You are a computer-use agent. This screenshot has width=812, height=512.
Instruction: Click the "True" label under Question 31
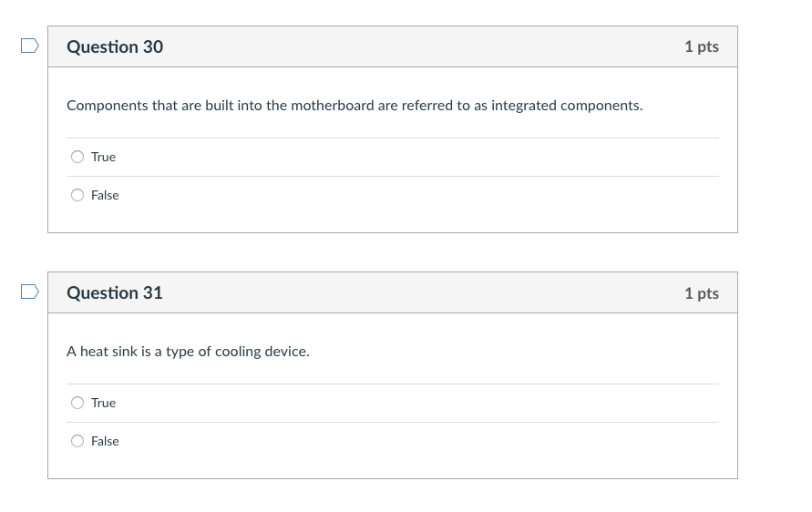click(x=103, y=403)
